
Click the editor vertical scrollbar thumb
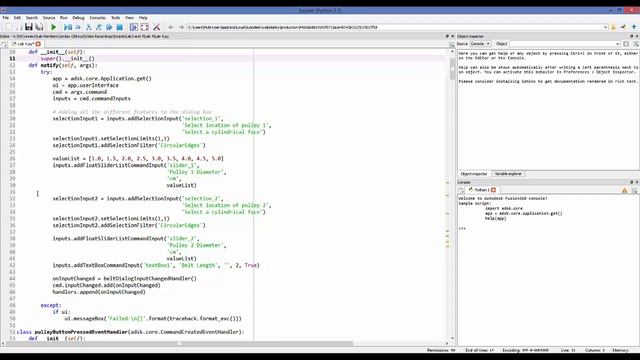[x=452, y=69]
